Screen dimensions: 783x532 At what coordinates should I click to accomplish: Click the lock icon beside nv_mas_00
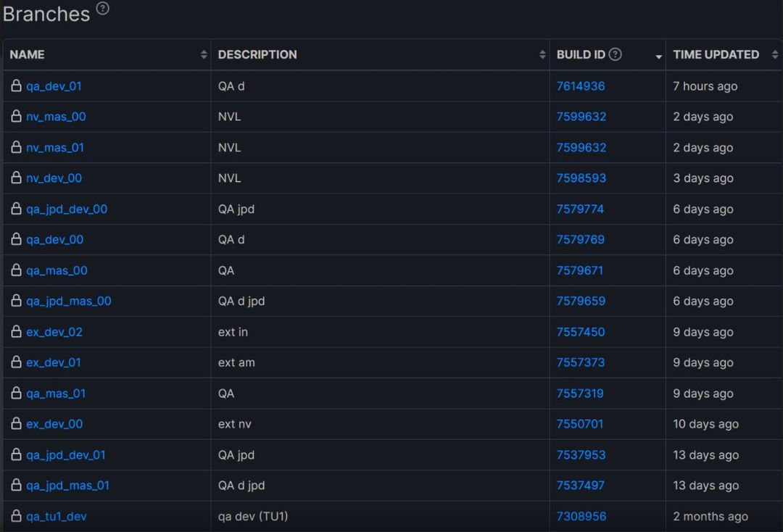tap(17, 116)
